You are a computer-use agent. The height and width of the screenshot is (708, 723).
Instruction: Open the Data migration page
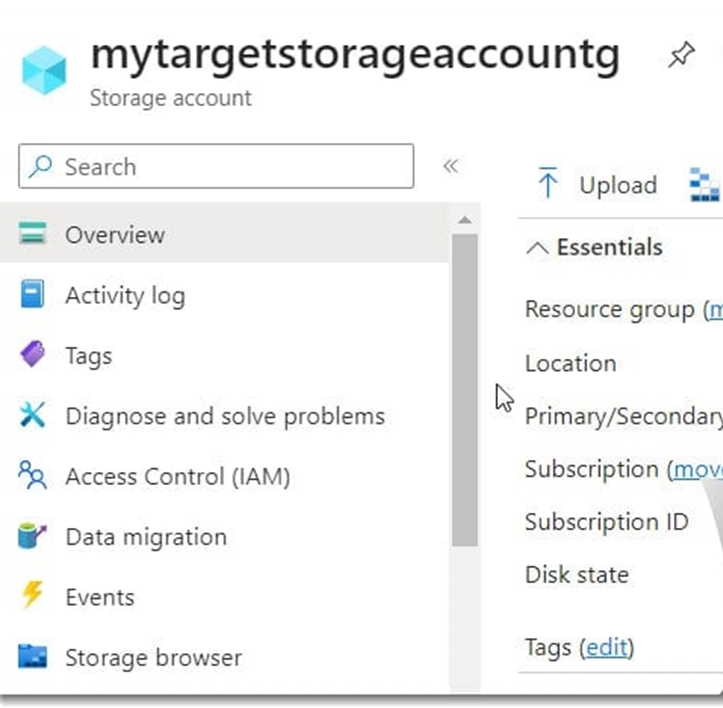coord(224,535)
